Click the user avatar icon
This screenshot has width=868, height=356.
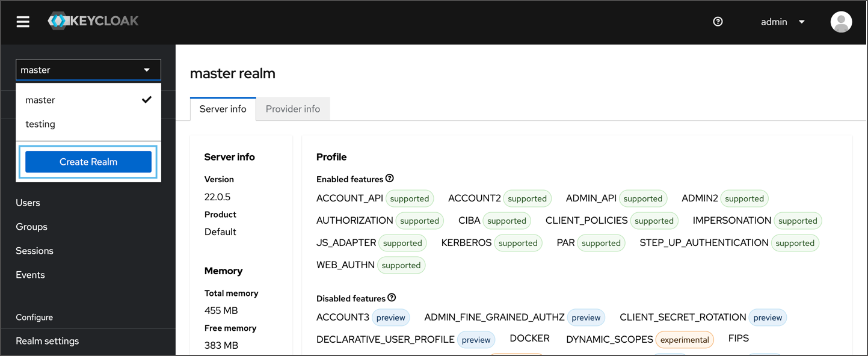(x=841, y=22)
